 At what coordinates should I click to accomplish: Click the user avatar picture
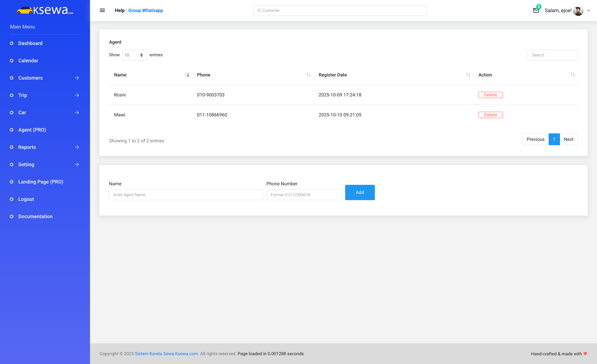[x=578, y=10]
